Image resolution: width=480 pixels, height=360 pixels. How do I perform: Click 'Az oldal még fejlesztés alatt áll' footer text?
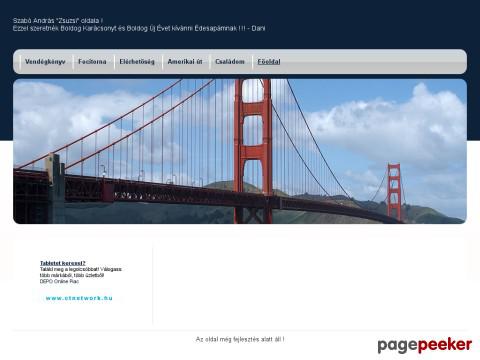(240, 339)
